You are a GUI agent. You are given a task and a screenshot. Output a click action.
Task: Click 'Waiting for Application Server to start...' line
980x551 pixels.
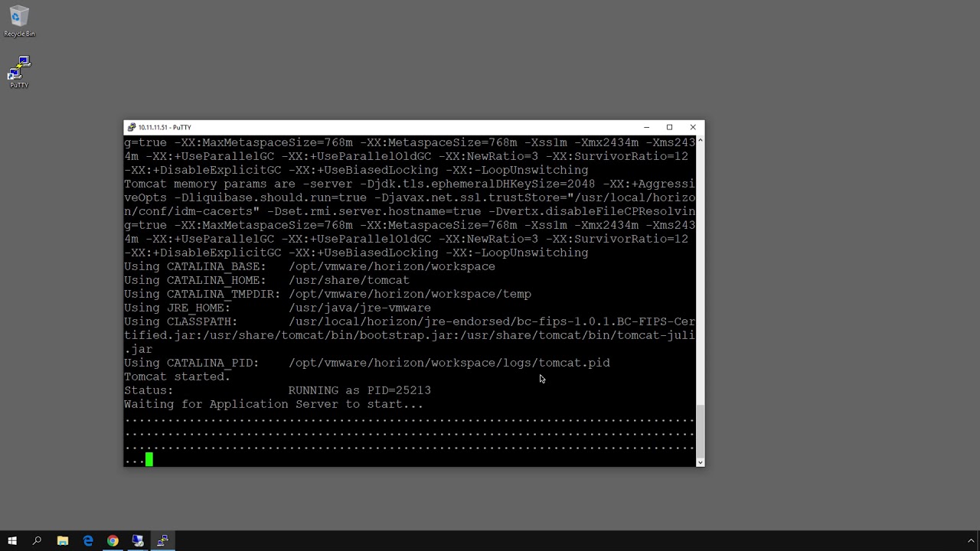[x=273, y=404]
